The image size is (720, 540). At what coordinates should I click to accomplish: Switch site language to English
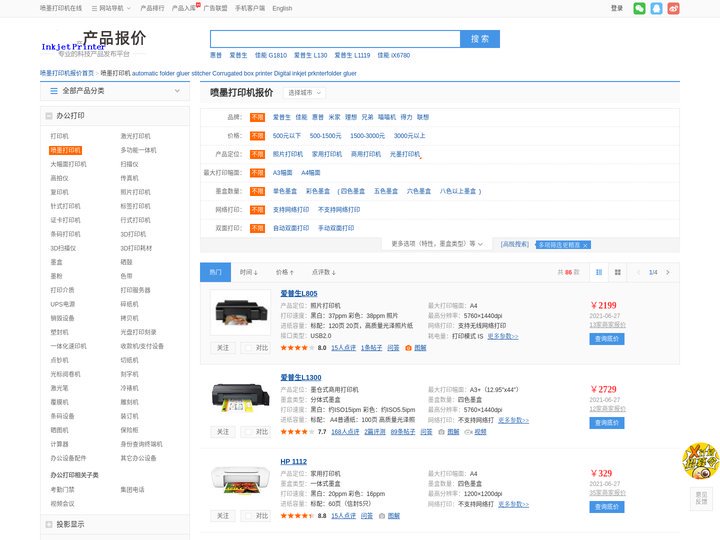(282, 8)
